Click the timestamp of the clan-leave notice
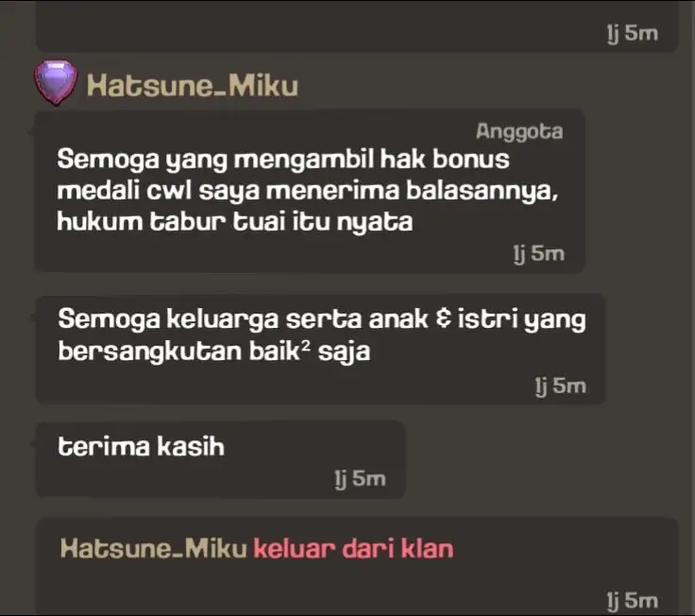Viewport: 695px width, 616px height. [x=633, y=601]
